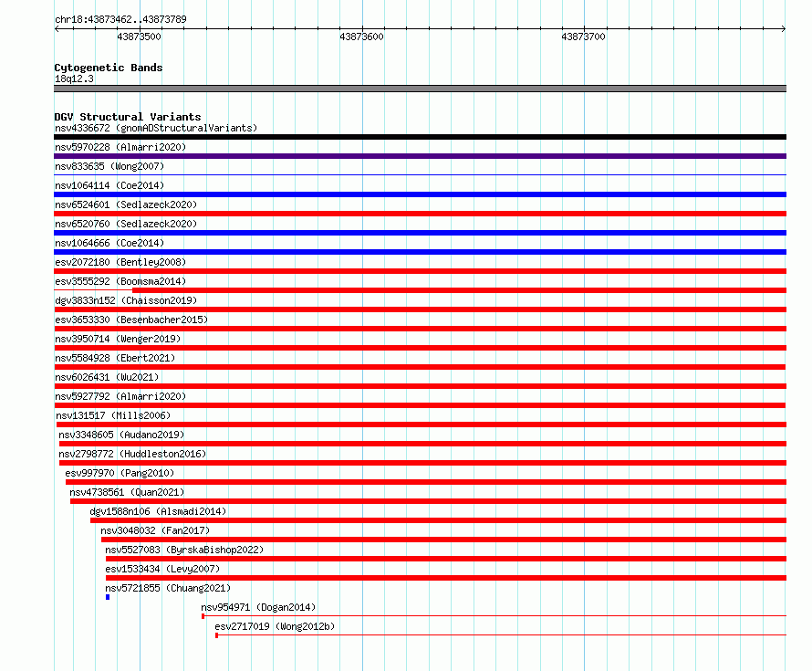Select the blue nsv1064114 variant bar
Image resolution: width=812 pixels, height=671 pixels.
[420, 194]
